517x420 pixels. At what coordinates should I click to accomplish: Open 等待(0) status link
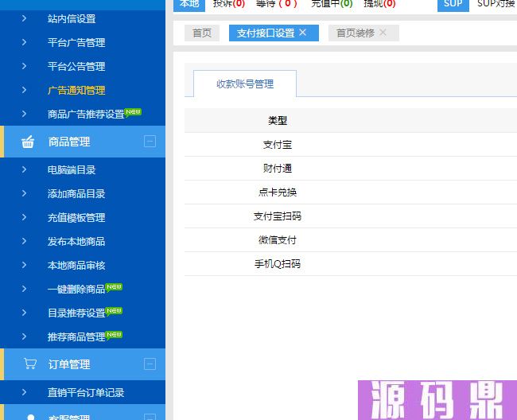[x=276, y=4]
